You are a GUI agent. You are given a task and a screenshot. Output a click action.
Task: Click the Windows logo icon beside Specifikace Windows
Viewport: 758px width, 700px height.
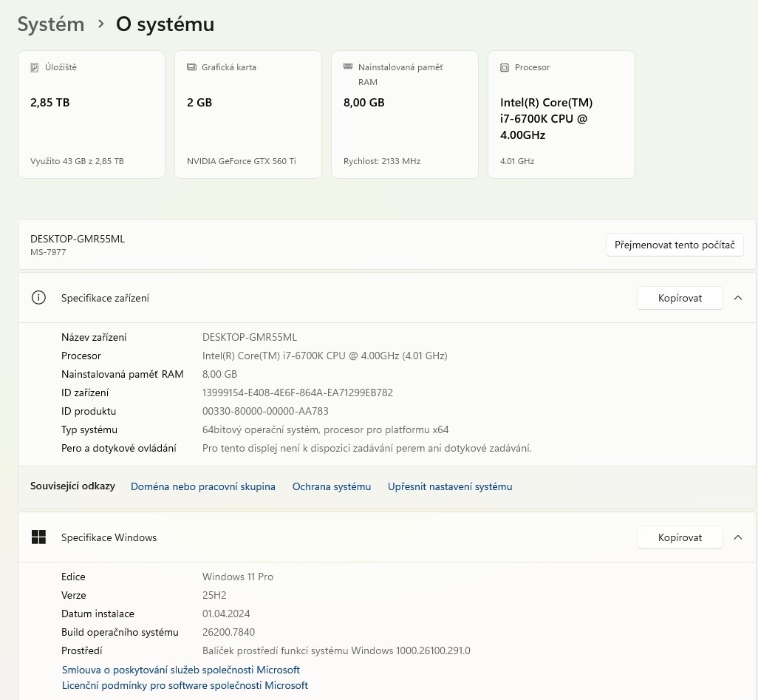click(x=38, y=537)
